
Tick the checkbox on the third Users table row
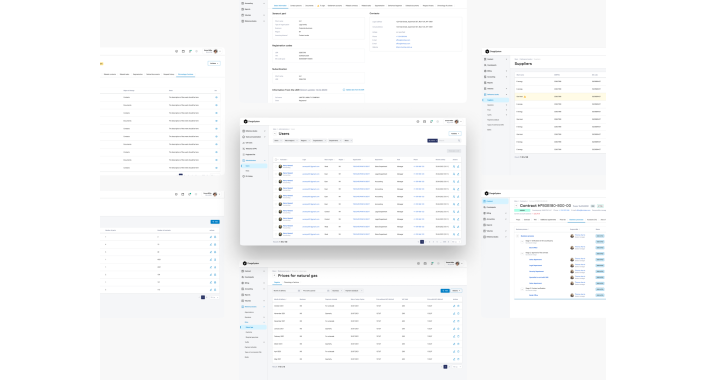(276, 182)
